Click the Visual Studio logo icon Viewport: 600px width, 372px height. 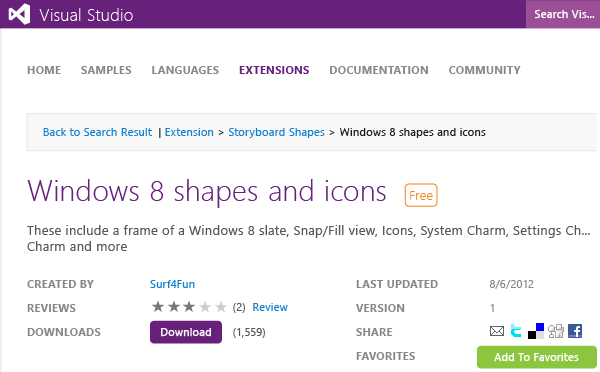coord(20,14)
